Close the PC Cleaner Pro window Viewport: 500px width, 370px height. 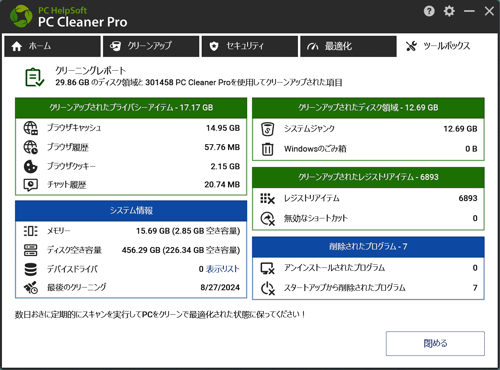[x=489, y=11]
